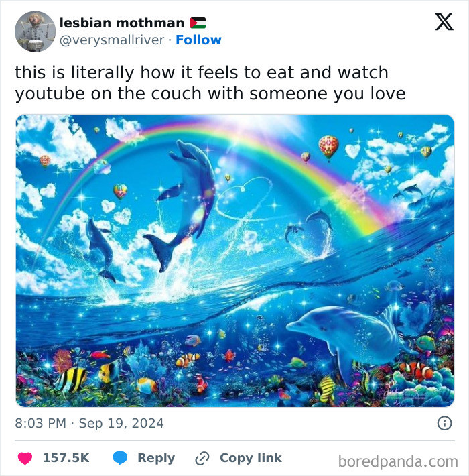Open the dolphin rainbow image
Image resolution: width=469 pixels, height=476 pixels.
pos(234,261)
